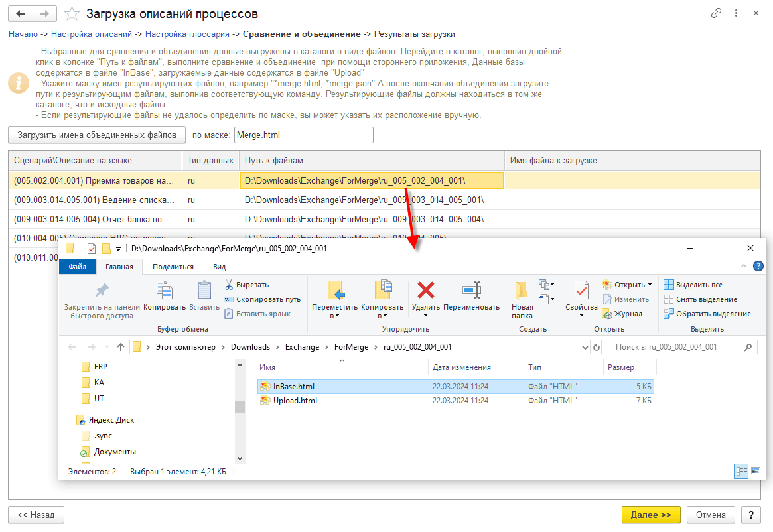
Task: Click Переименовать in the ribbon
Action: click(x=471, y=296)
